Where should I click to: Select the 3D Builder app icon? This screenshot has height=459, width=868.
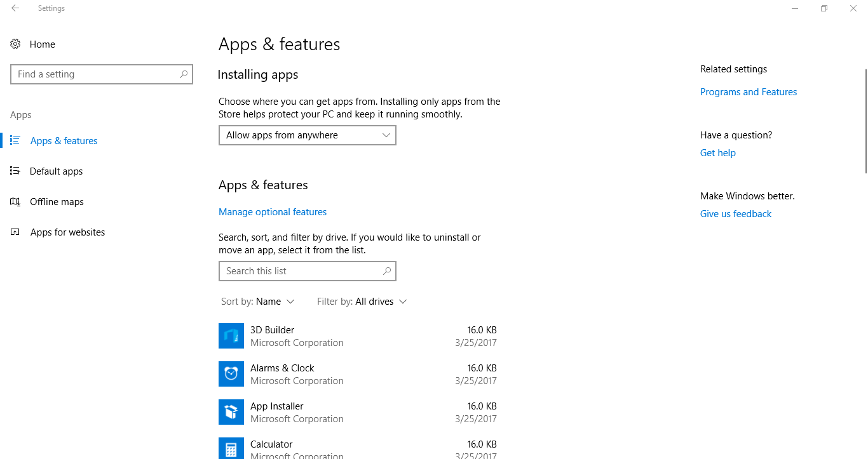pyautogui.click(x=231, y=336)
